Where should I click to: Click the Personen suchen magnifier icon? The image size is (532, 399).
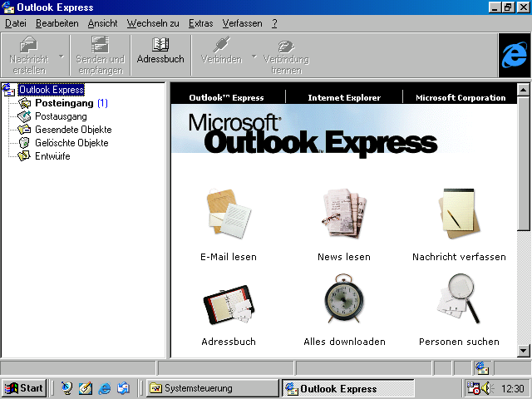(x=459, y=298)
